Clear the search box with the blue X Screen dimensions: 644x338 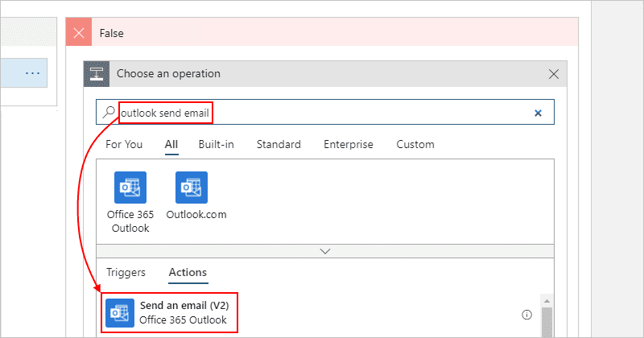coord(538,113)
